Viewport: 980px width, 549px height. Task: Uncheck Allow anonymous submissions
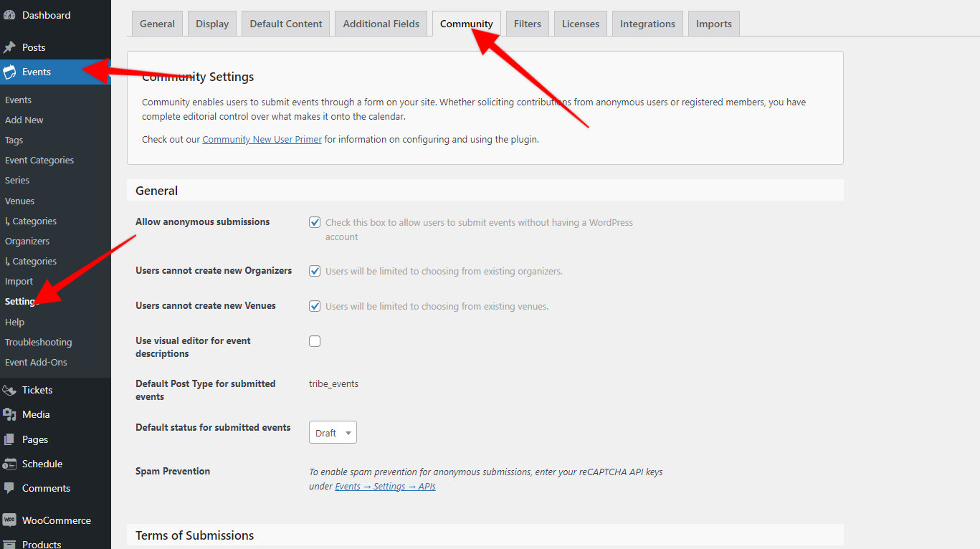(315, 221)
